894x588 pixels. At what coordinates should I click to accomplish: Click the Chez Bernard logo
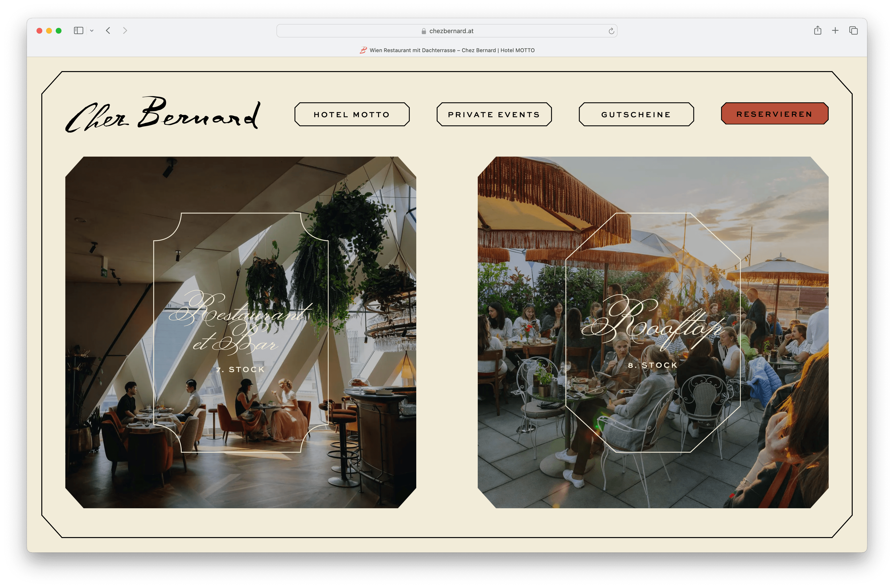163,114
